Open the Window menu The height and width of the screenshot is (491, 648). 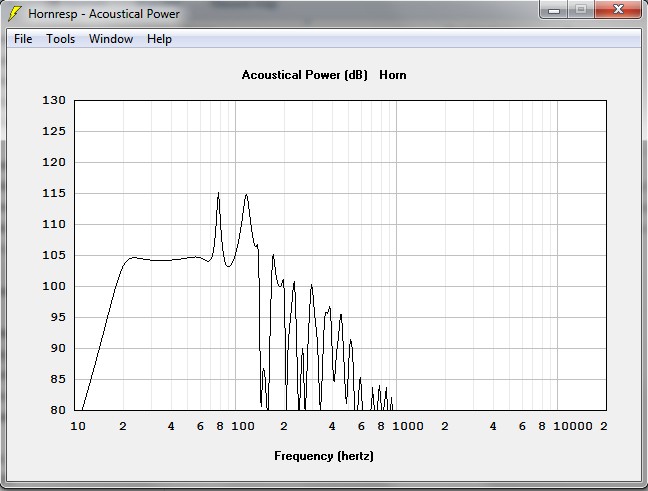click(x=111, y=39)
